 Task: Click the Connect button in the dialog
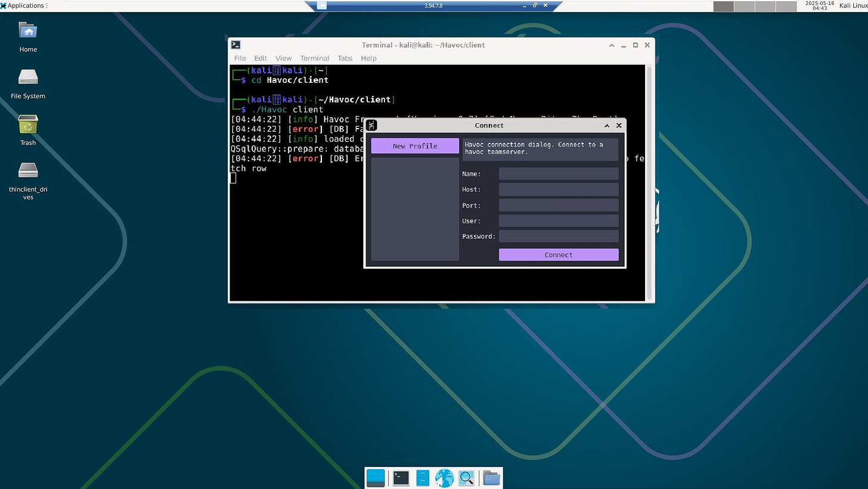tap(559, 255)
